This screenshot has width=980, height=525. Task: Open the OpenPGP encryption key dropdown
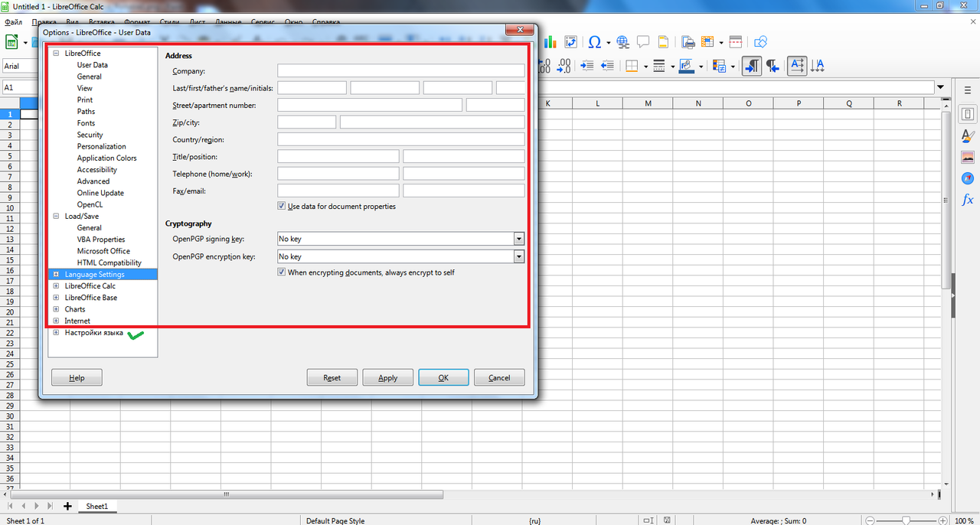519,256
